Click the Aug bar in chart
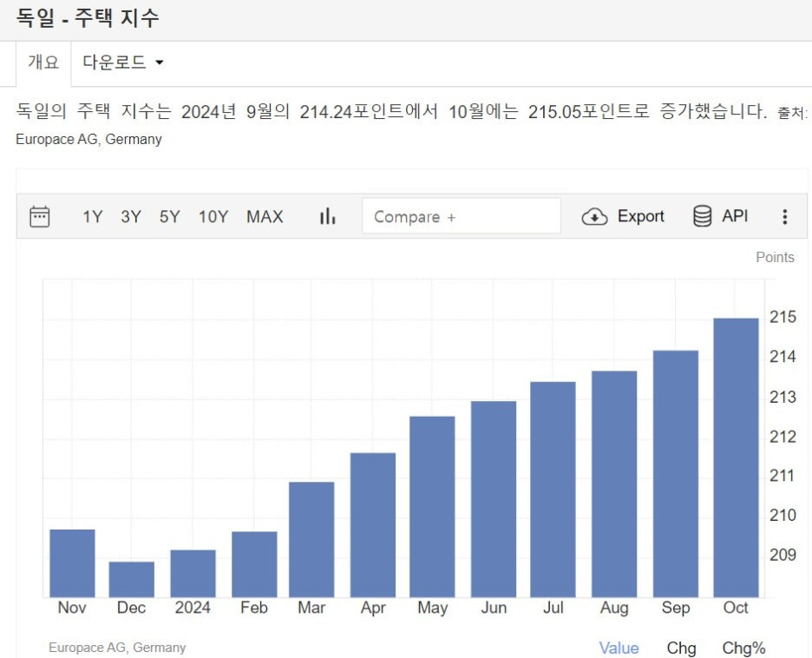Viewport: 812px width, 658px height. tap(614, 484)
